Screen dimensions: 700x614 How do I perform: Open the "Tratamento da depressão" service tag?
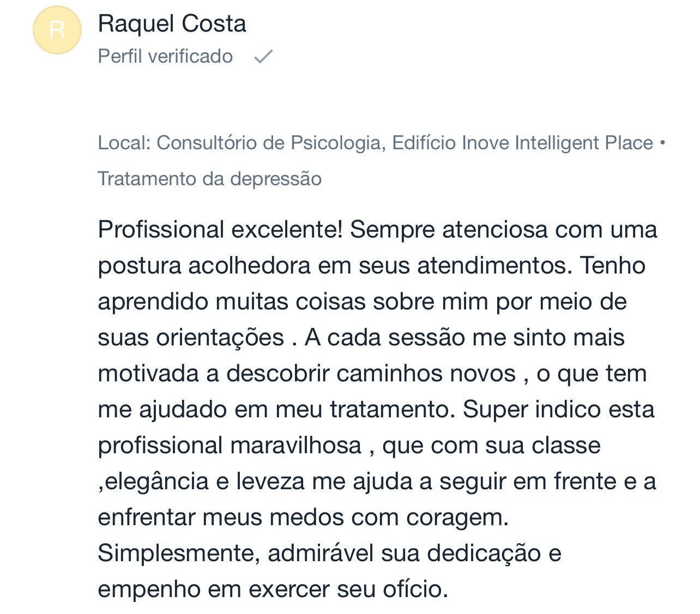pos(209,179)
